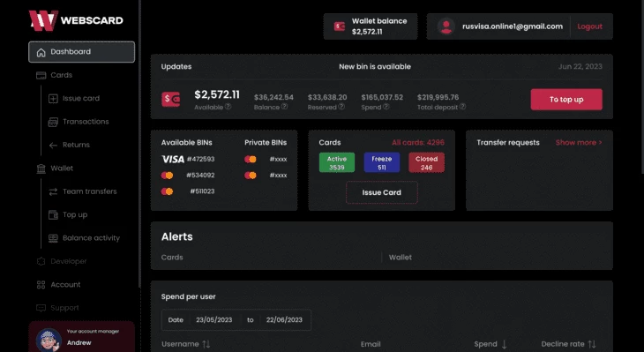This screenshot has height=352, width=644.
Task: Click the Transactions icon in sidebar
Action: (x=53, y=122)
